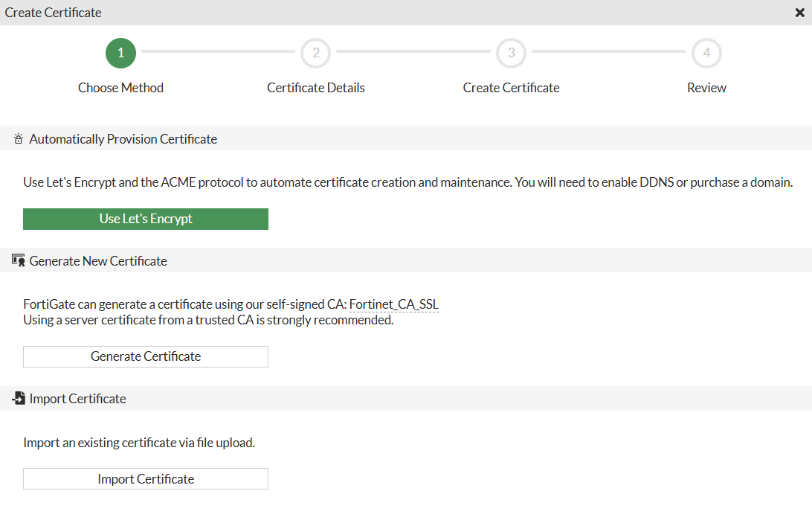Open the Fortinet_CA_SSL link

coord(394,304)
